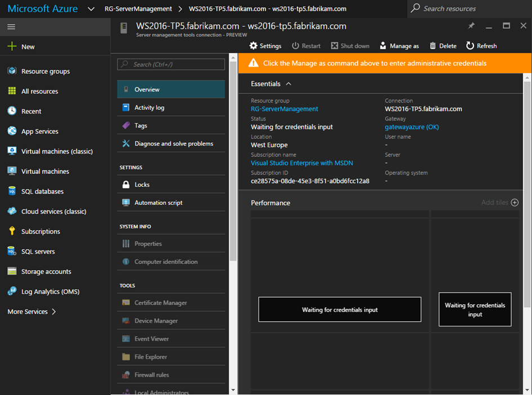
Task: Click the Storage accounts icon
Action: coord(12,271)
